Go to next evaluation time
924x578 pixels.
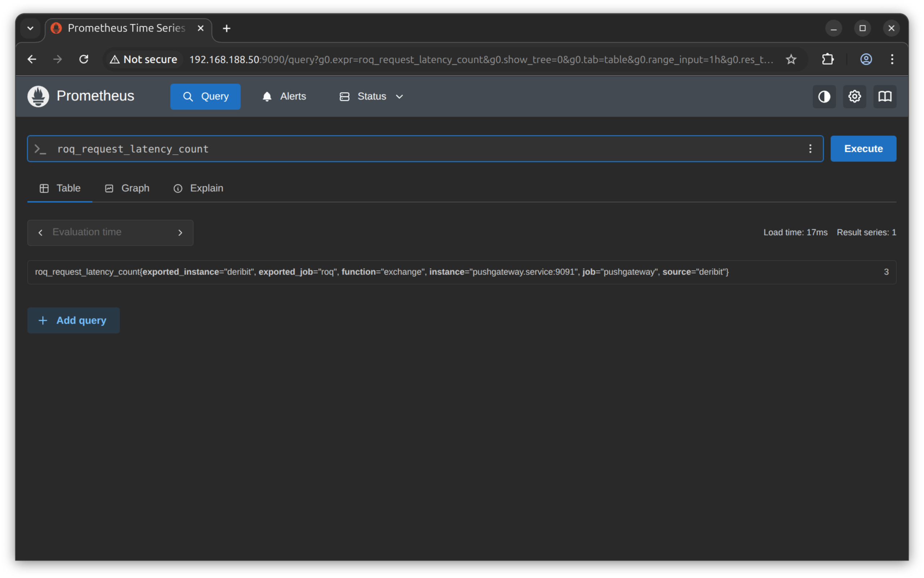point(180,232)
